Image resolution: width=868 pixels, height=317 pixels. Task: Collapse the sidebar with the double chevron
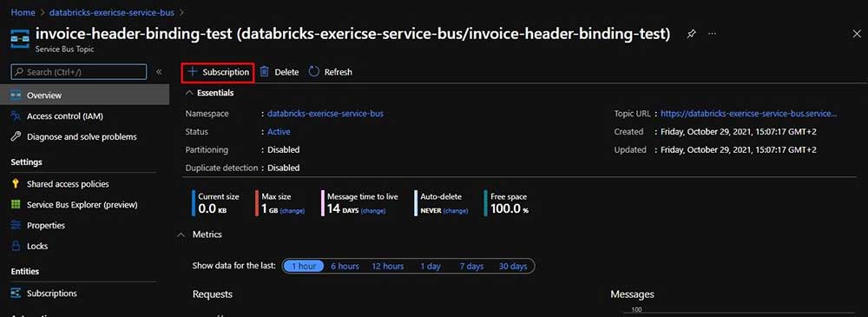pyautogui.click(x=159, y=72)
